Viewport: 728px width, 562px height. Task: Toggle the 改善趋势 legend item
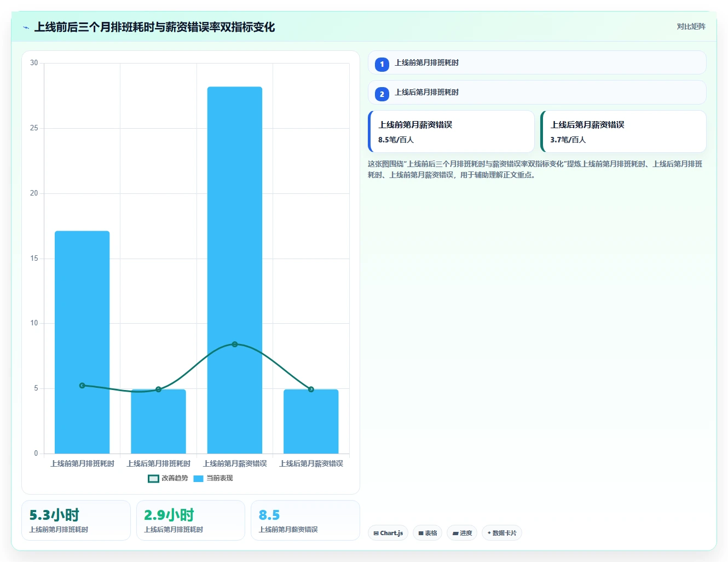(x=168, y=478)
